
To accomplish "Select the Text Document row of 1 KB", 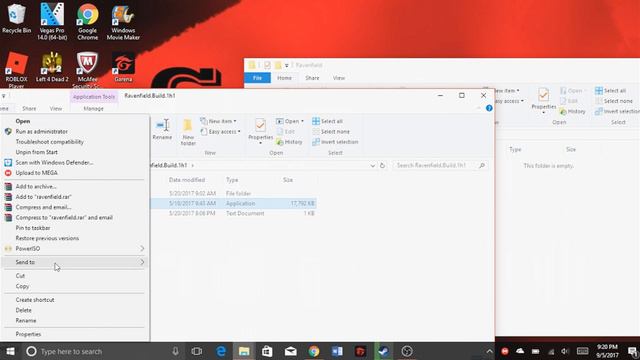I will pos(233,213).
